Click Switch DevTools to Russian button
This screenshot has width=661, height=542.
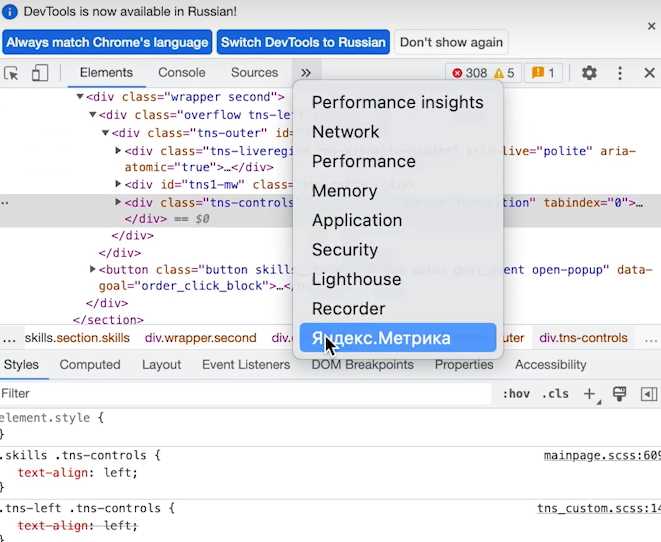tap(303, 42)
